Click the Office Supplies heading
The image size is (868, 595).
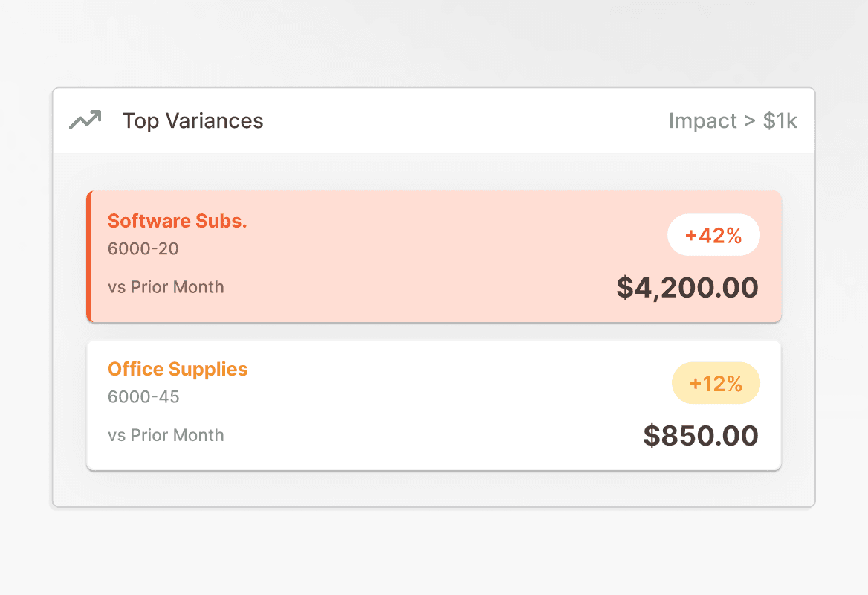[x=178, y=369]
